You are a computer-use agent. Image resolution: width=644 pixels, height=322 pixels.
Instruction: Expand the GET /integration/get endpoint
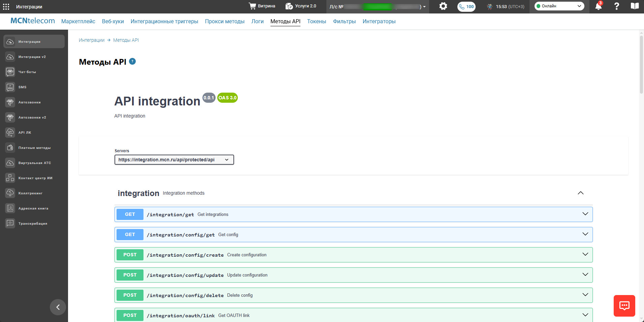(x=354, y=214)
